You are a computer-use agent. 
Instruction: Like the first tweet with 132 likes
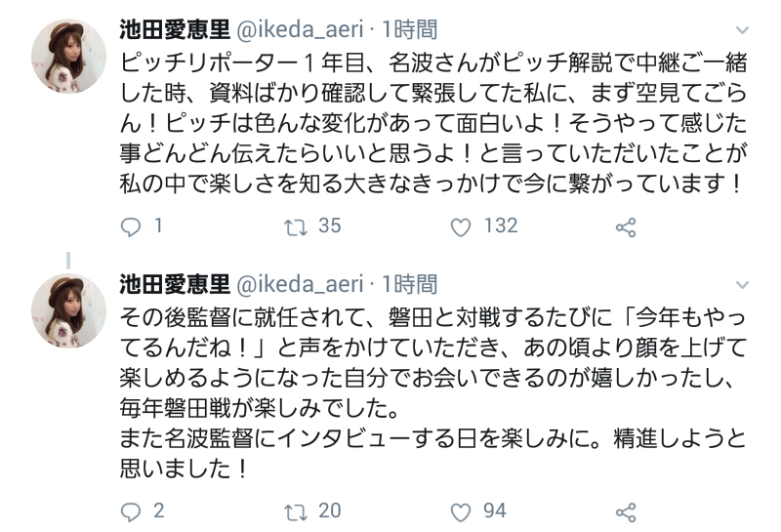click(x=461, y=227)
